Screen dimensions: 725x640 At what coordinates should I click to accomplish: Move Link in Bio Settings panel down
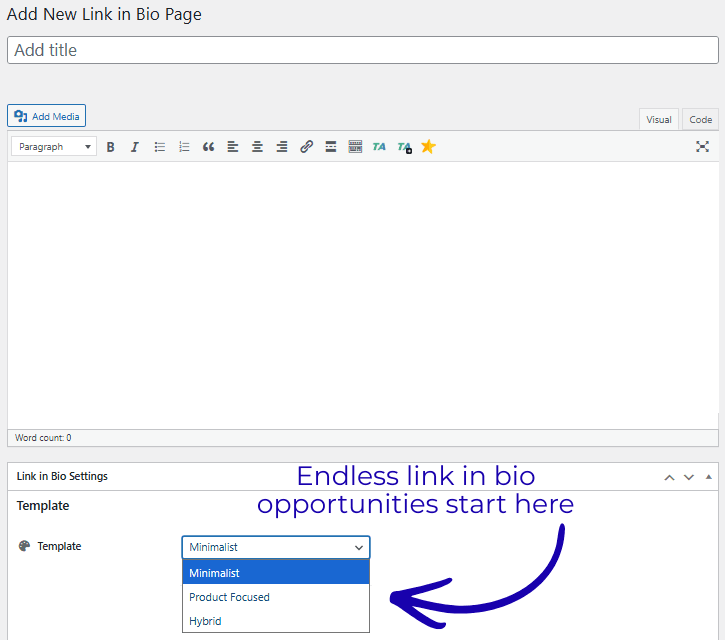(689, 477)
